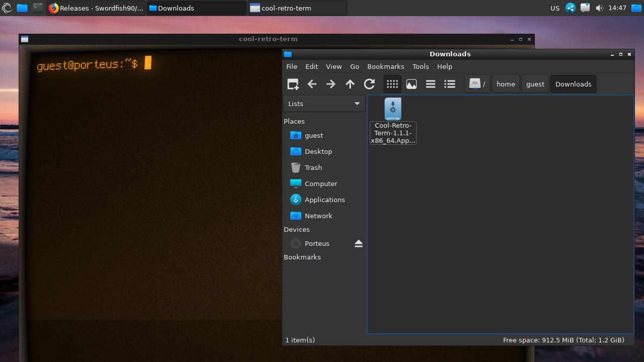Close the Downloads window
This screenshot has height=362, width=644.
tap(629, 54)
